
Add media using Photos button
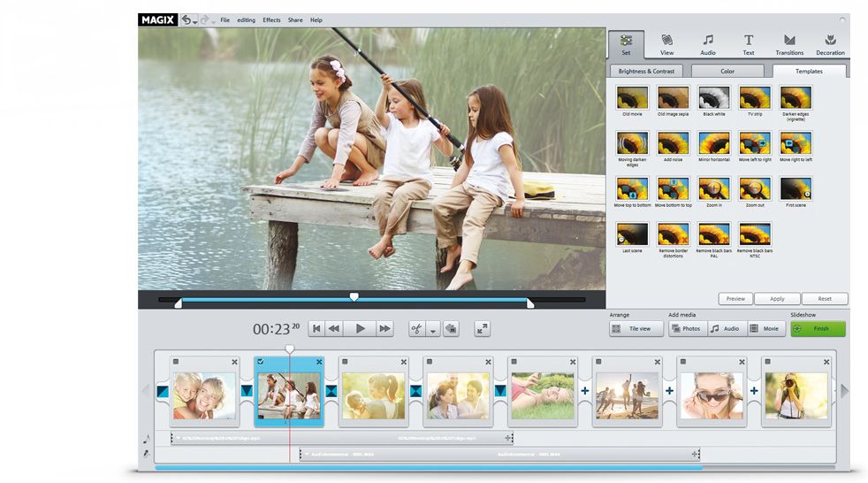pos(687,328)
